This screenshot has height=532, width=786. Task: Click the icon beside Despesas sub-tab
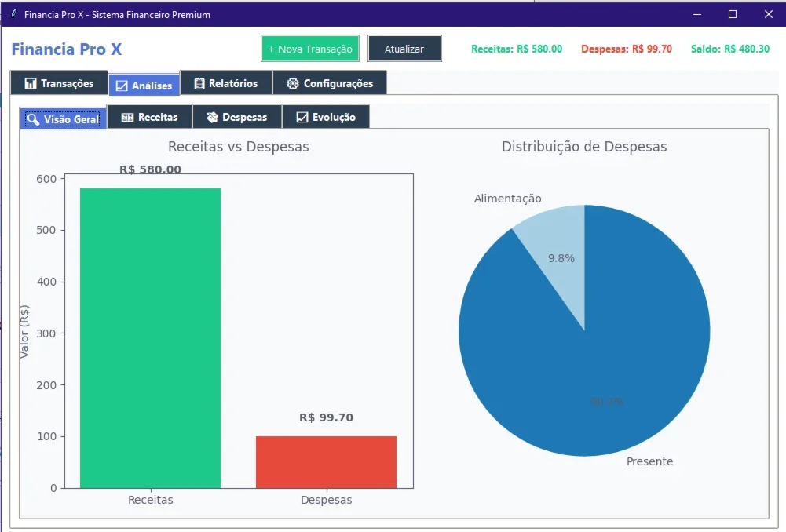tap(212, 117)
